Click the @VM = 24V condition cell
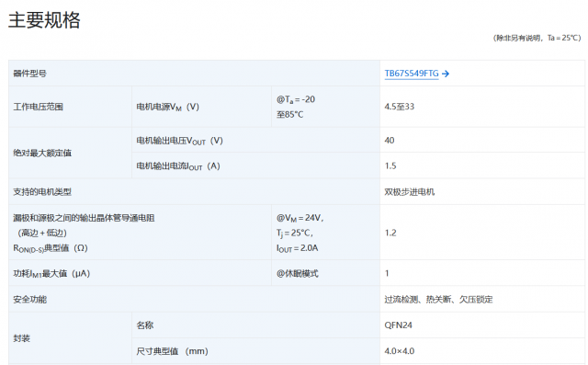 coord(326,233)
